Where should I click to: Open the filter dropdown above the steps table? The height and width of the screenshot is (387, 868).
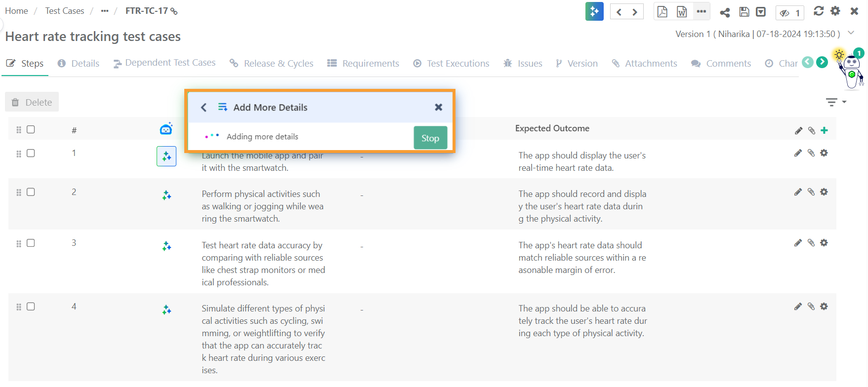[836, 102]
